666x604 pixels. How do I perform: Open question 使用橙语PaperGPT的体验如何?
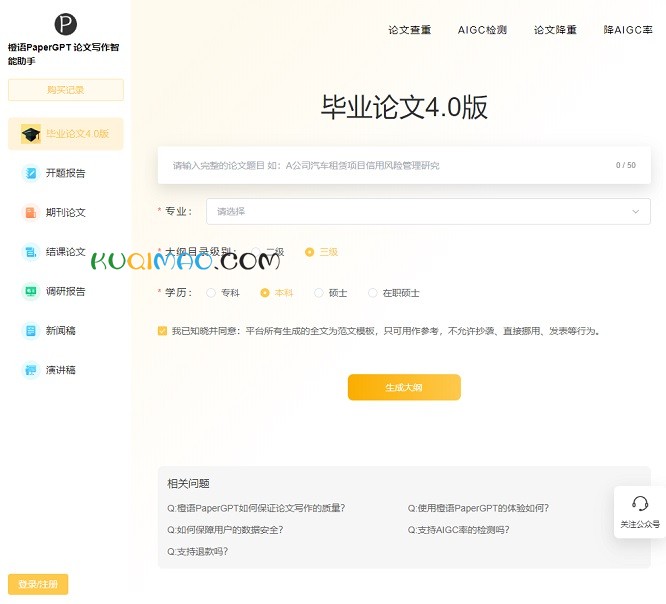click(478, 508)
